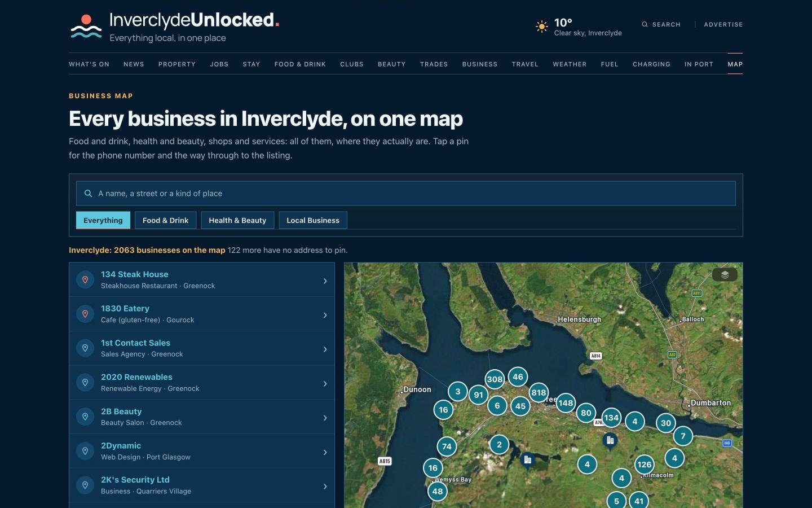Viewport: 812px width, 508px height.
Task: Click the pin icon beside 2020 Renewables
Action: [x=85, y=383]
